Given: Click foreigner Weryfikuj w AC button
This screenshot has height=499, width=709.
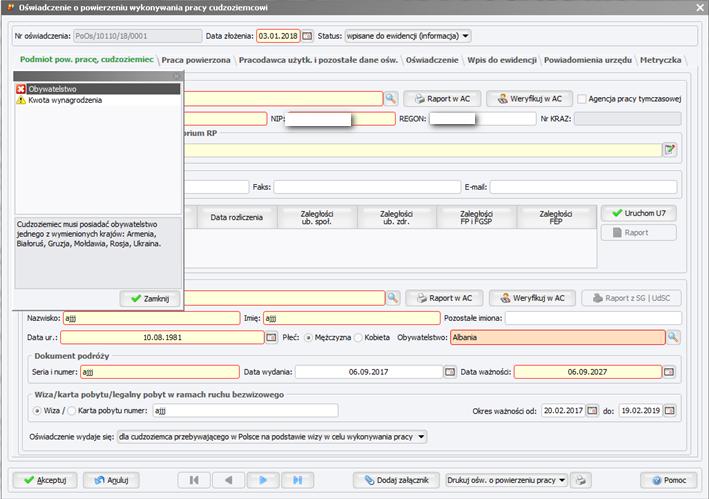Looking at the screenshot, I should (532, 298).
